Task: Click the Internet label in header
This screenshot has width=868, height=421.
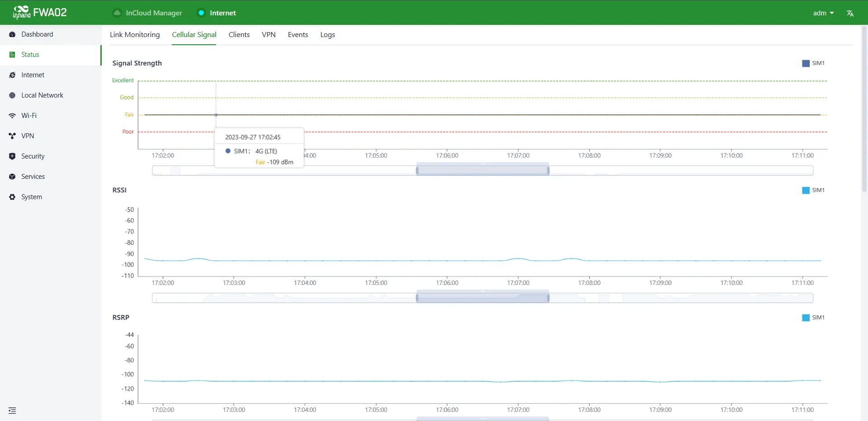Action: click(x=223, y=13)
